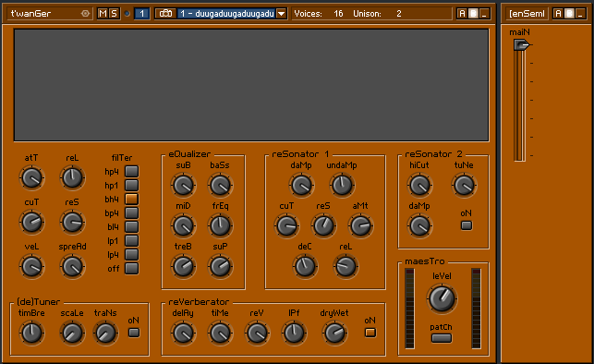
Task: Click the spreAd knob
Action: 72,267
